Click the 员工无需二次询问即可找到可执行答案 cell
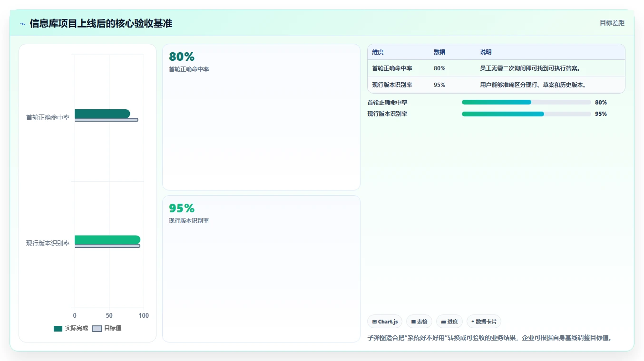 click(530, 68)
